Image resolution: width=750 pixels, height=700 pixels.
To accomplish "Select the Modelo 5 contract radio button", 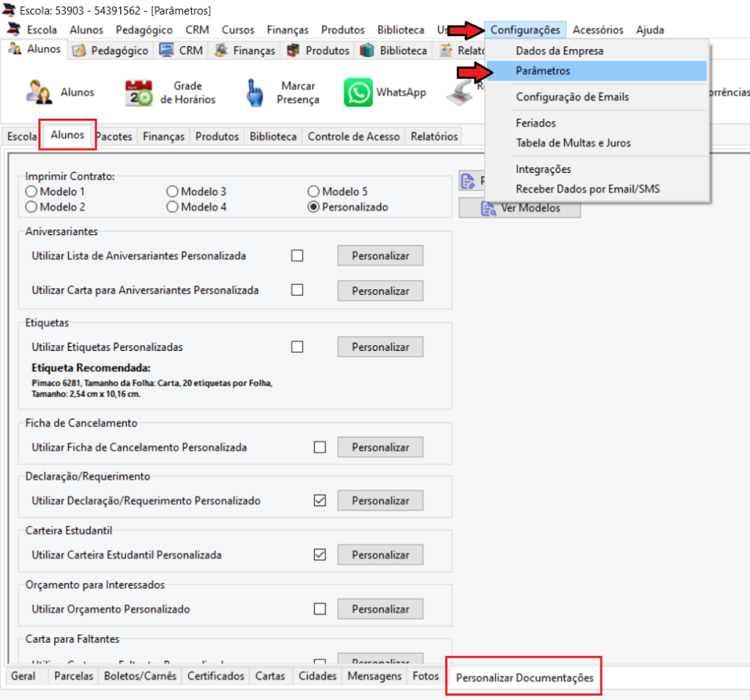I will (313, 191).
